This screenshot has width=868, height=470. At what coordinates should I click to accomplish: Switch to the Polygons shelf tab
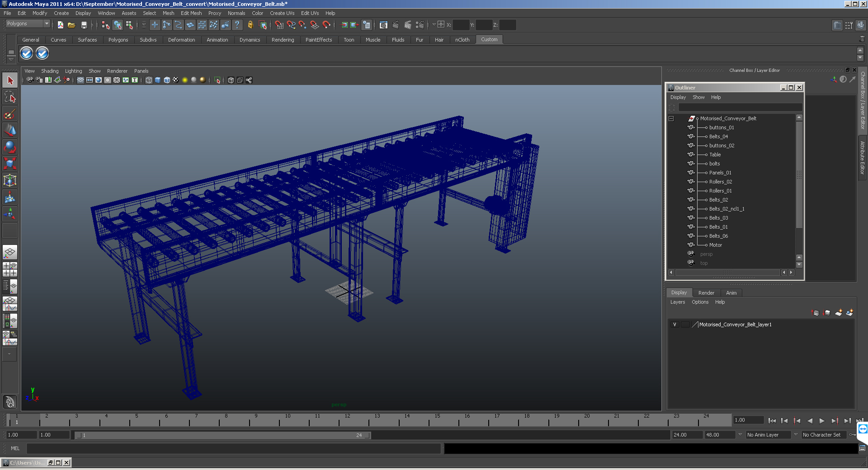click(x=118, y=40)
